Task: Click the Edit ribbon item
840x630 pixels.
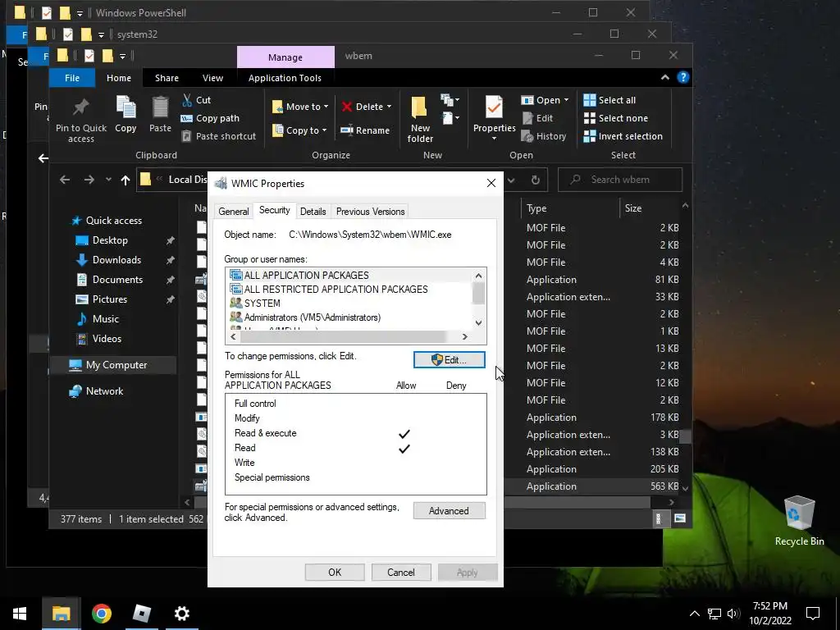Action: [537, 118]
